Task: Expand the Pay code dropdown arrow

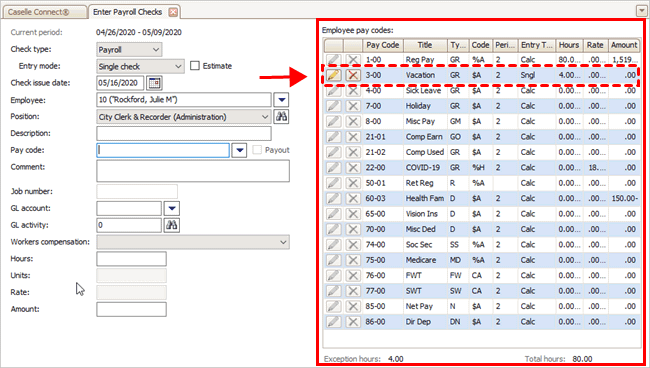Action: [x=240, y=150]
